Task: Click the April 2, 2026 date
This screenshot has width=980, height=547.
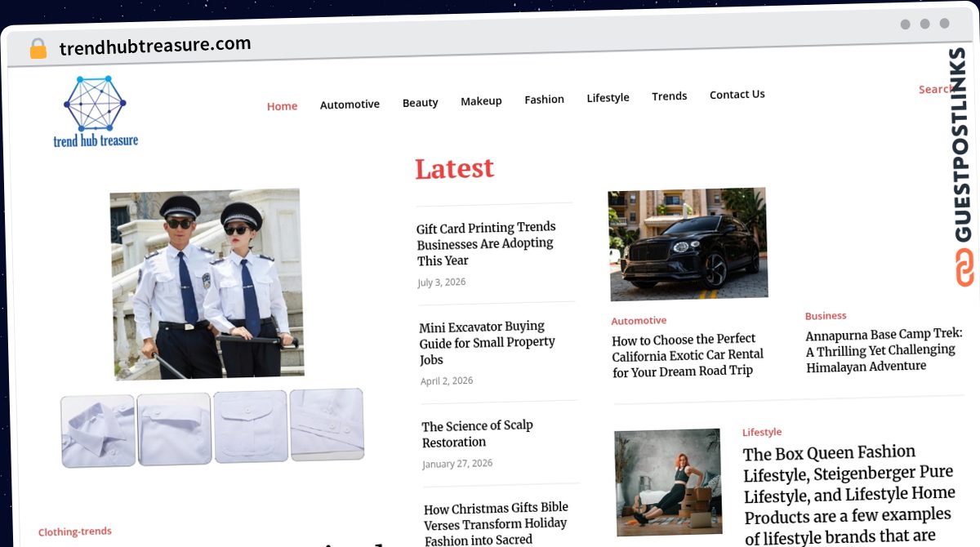Action: click(447, 381)
